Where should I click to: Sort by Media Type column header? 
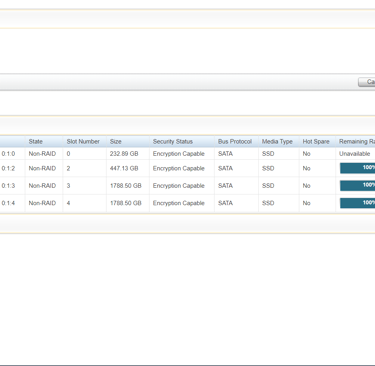point(279,142)
